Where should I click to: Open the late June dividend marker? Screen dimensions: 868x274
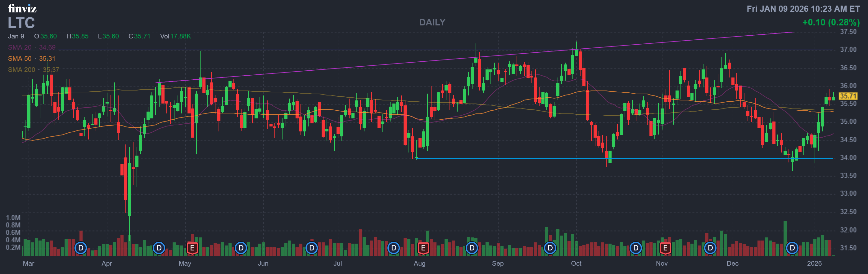click(x=312, y=248)
